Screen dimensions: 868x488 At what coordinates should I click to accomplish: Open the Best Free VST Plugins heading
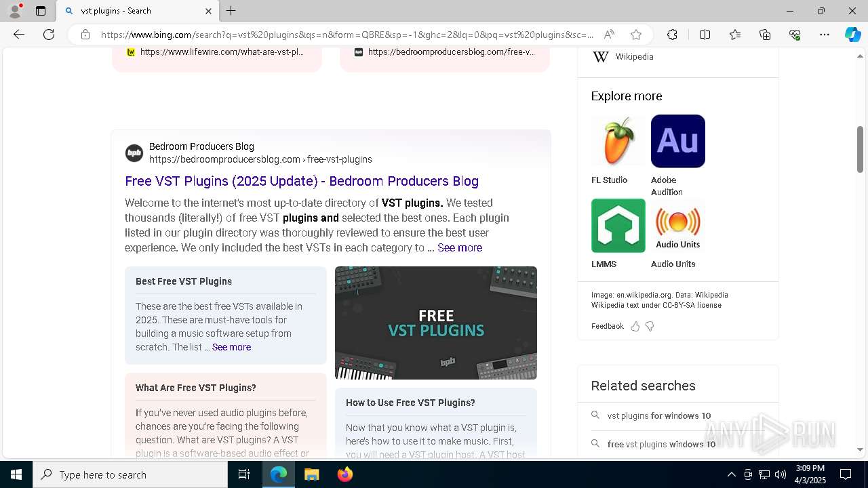184,281
